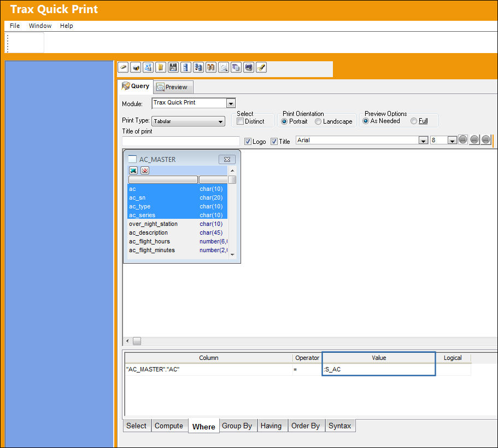
Task: Expand the Print Type dropdown
Action: coord(220,121)
